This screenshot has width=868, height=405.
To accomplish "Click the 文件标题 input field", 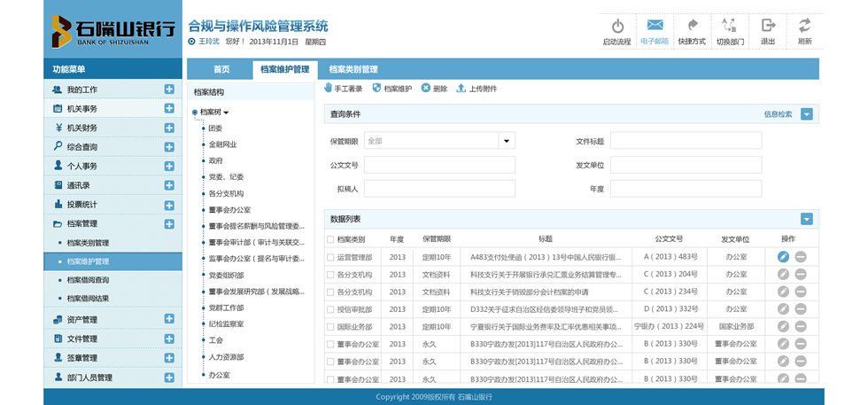I will pyautogui.click(x=686, y=140).
